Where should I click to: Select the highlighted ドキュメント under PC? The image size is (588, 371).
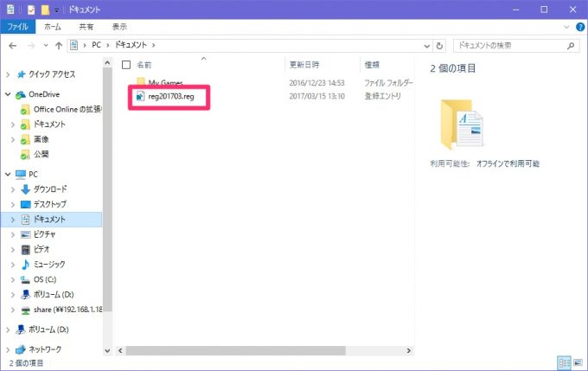[49, 220]
